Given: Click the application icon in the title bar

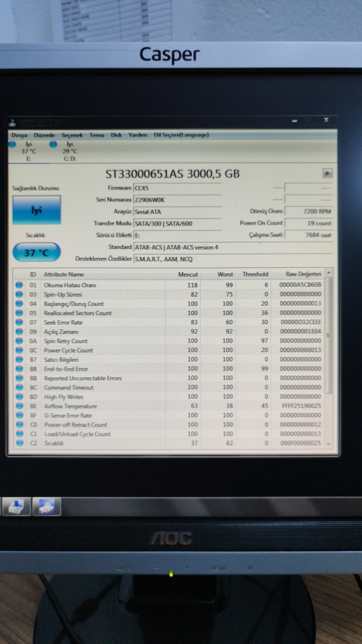Looking at the screenshot, I should [x=12, y=123].
